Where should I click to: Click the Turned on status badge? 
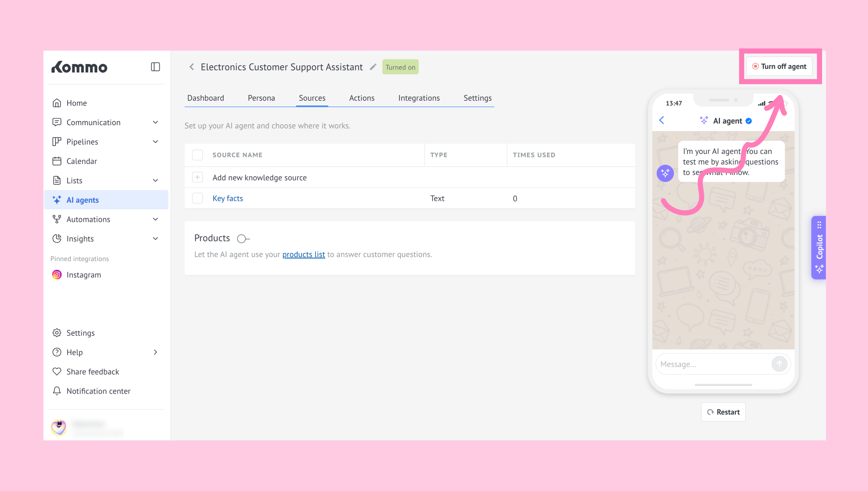point(400,67)
